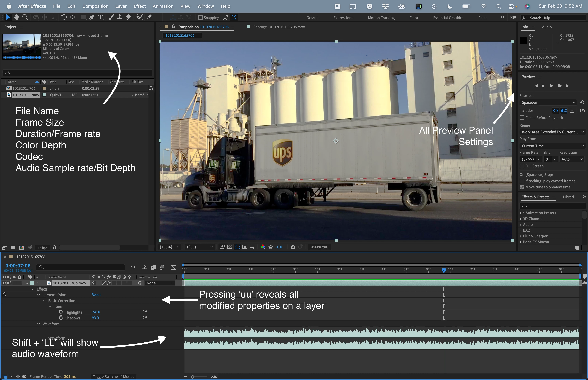Select the Clone Stamp tool
588x380 pixels.
coord(120,17)
